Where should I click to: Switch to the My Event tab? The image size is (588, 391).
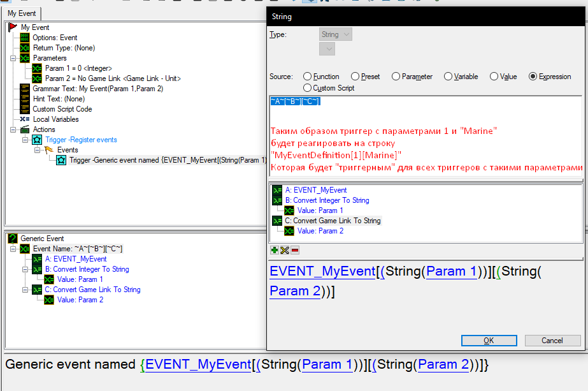tap(22, 13)
